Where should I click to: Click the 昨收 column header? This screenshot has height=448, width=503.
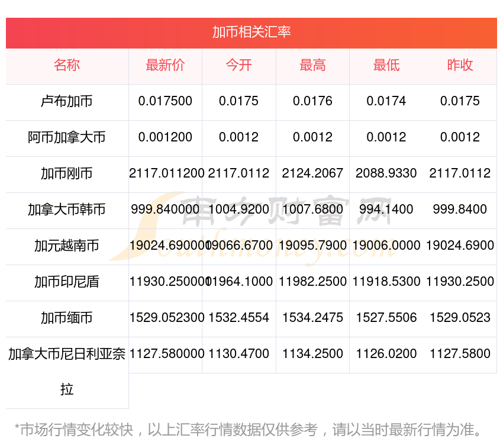coord(460,65)
